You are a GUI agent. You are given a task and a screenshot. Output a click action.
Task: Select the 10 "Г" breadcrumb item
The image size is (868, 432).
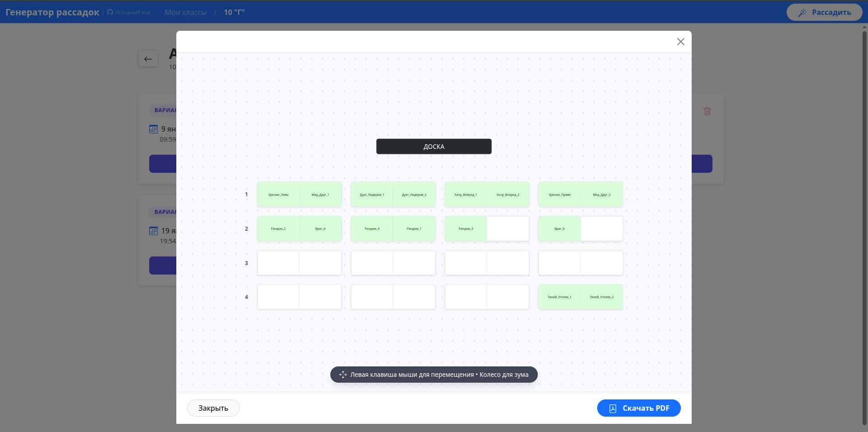tap(234, 13)
